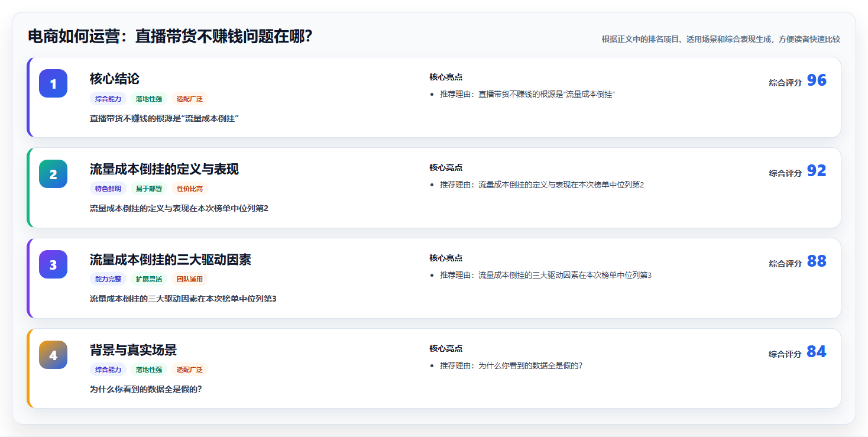Select the 适配广泛 tag in 核心结论 card

click(190, 99)
